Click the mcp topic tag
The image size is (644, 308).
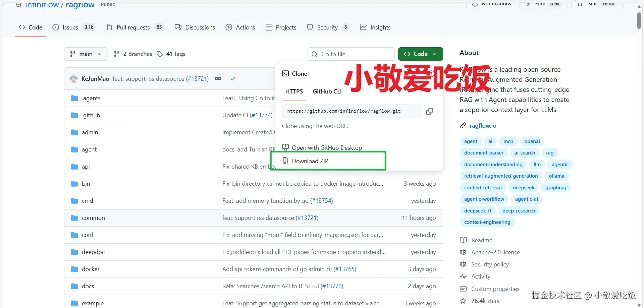click(x=508, y=141)
